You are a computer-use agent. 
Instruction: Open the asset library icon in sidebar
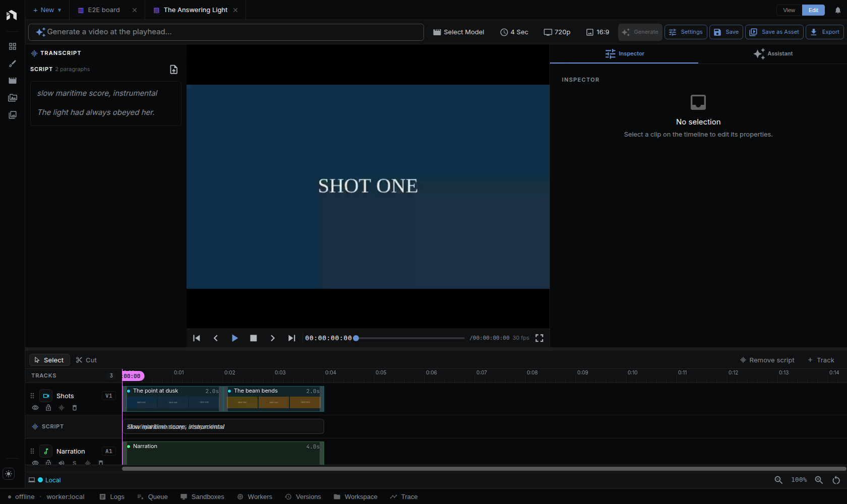click(13, 115)
